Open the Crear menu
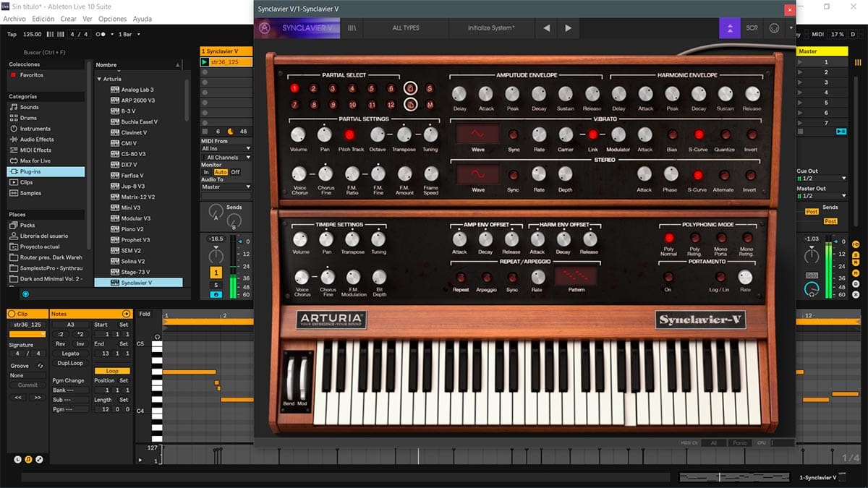This screenshot has width=868, height=488. tap(69, 19)
